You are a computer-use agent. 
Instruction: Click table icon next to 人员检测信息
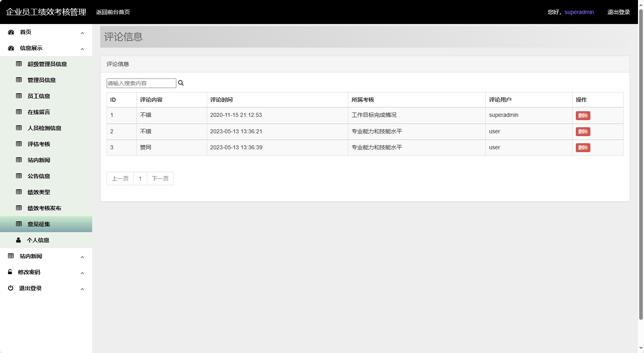coord(19,128)
